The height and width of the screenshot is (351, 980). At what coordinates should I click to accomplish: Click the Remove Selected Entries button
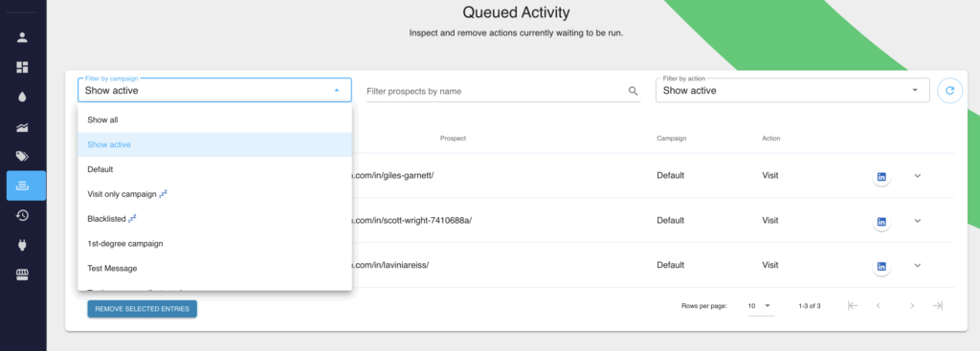[142, 309]
